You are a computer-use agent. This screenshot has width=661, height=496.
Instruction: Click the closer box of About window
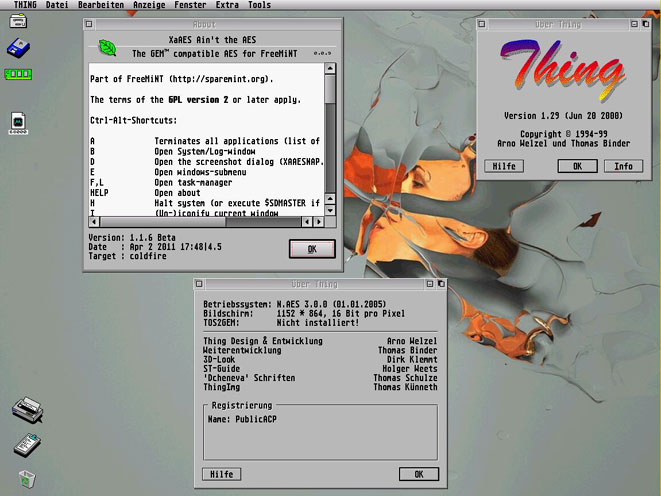[89, 24]
